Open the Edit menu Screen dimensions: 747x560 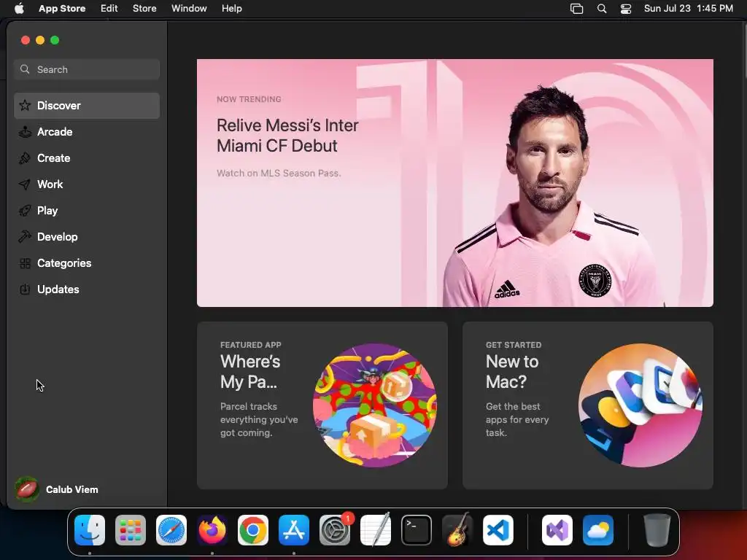point(109,9)
